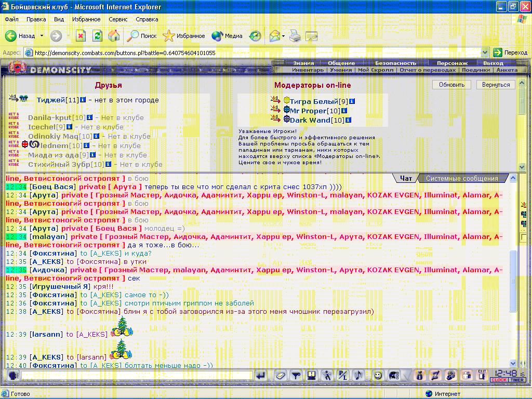Open the Общение game menu
Viewport: 532px width, 399px height.
(341, 63)
